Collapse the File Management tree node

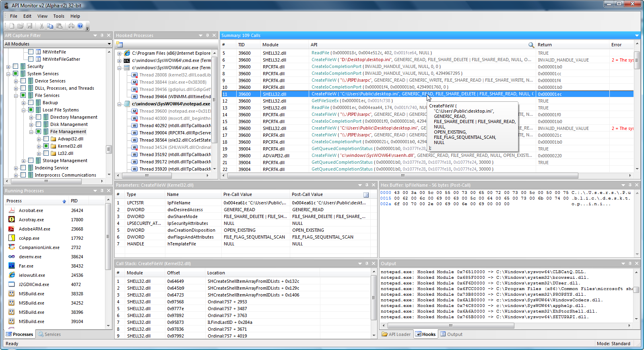tap(31, 132)
